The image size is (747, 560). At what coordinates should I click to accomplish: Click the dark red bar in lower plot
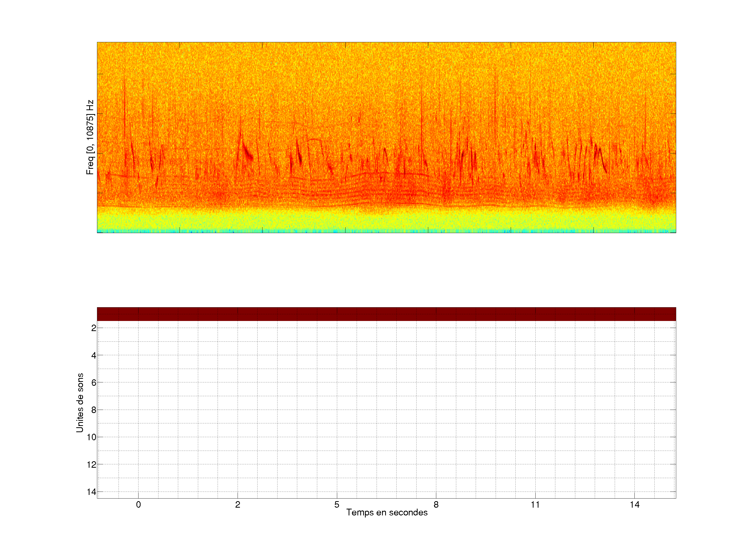coord(386,314)
